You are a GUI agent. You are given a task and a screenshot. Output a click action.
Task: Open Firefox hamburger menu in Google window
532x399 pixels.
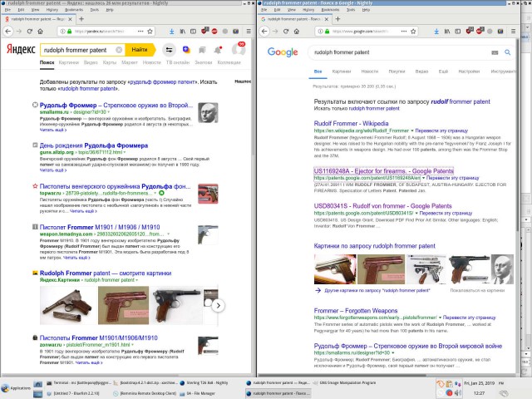pyautogui.click(x=514, y=32)
